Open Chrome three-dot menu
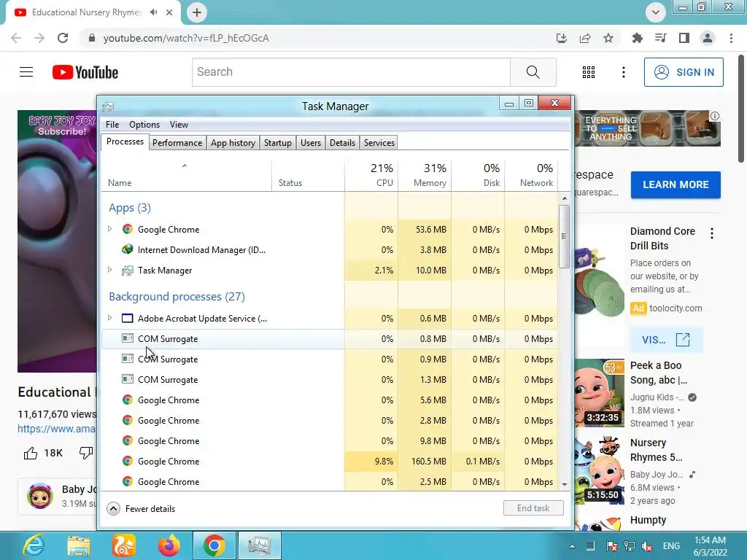The image size is (747, 560). click(x=731, y=38)
